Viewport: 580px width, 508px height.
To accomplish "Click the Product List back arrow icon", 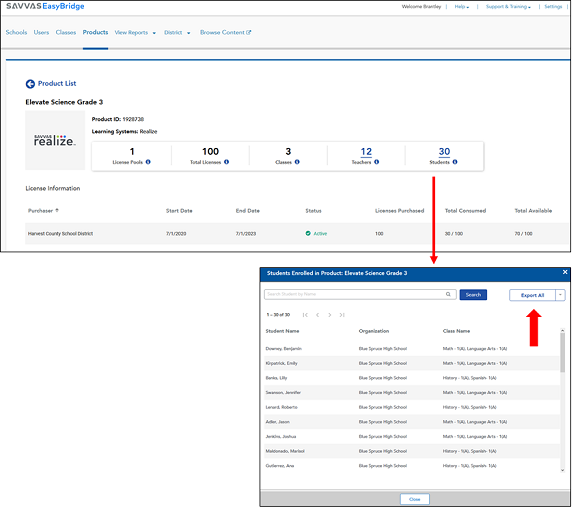I will [x=30, y=84].
